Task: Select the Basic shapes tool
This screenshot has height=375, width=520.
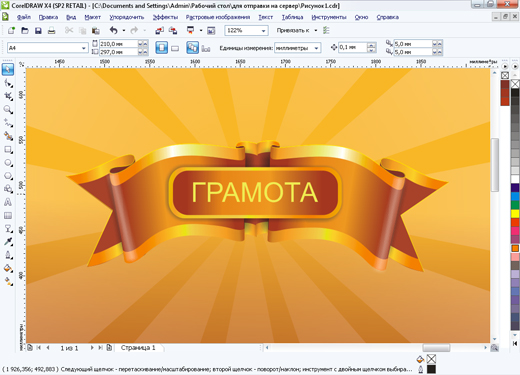Action: [8, 189]
